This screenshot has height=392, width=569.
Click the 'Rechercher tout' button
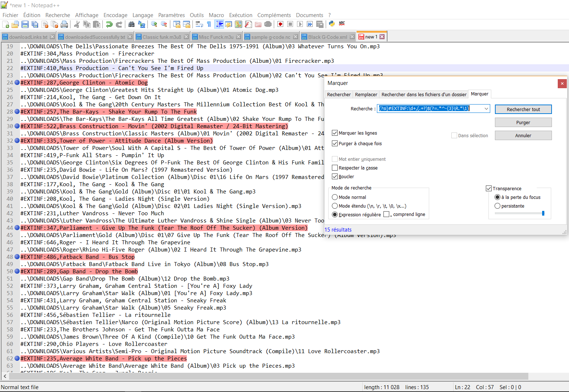click(523, 109)
